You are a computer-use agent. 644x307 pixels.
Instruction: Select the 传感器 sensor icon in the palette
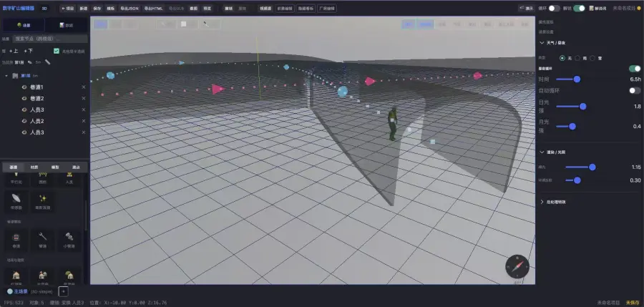tap(17, 201)
